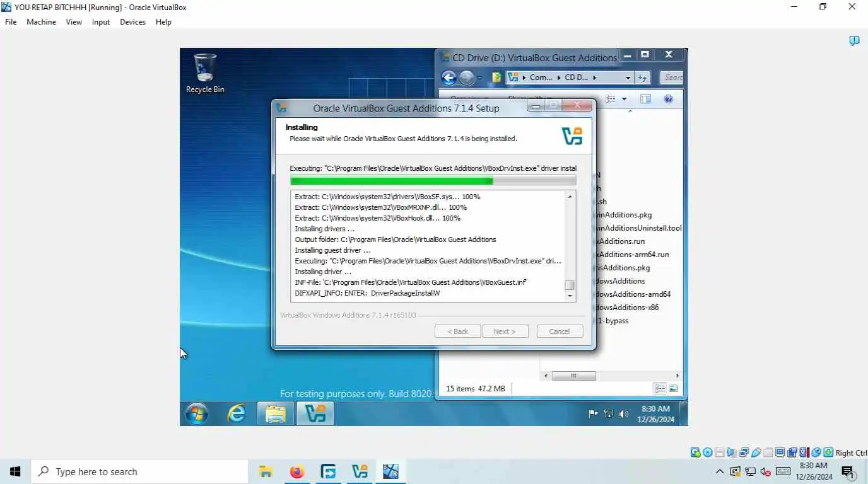
Task: Click install log scrollbar up arrow
Action: coord(570,197)
